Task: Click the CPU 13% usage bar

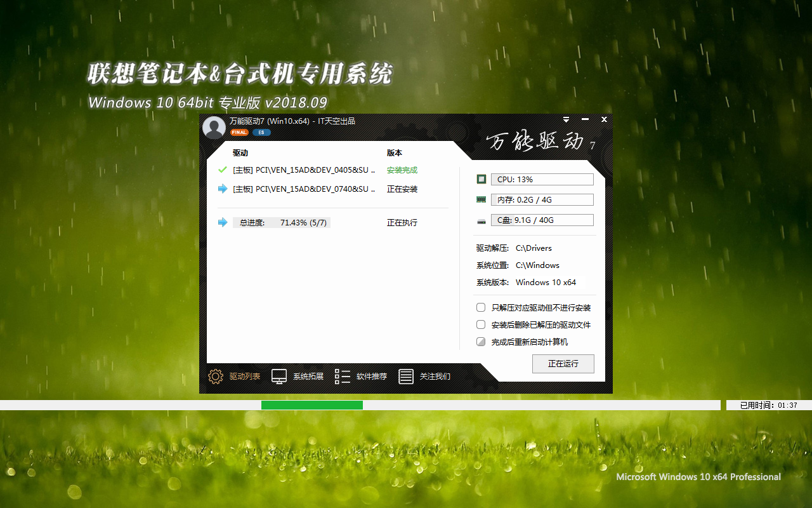Action: [542, 180]
